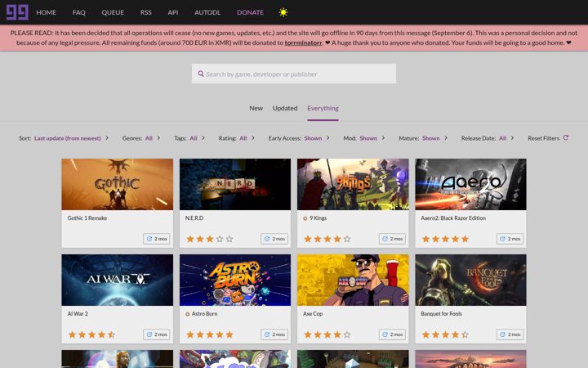Switch to the New tab
The image size is (588, 368).
pos(256,108)
